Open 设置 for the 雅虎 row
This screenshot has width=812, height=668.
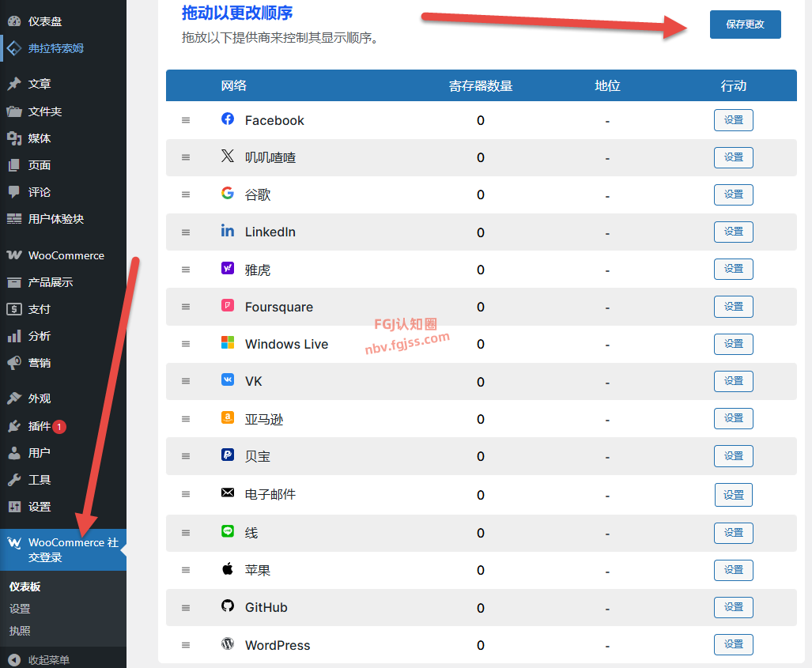pos(733,270)
